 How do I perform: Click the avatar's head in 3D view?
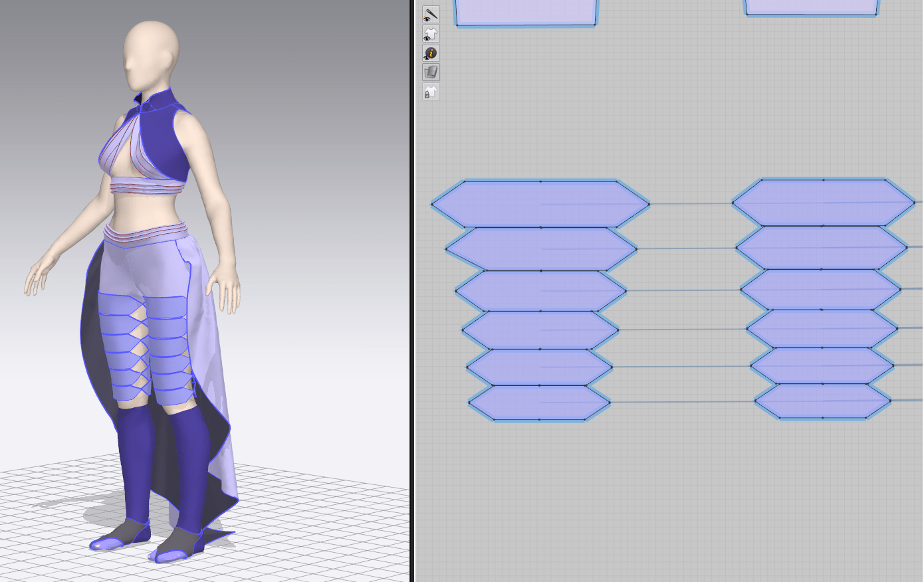click(x=151, y=52)
